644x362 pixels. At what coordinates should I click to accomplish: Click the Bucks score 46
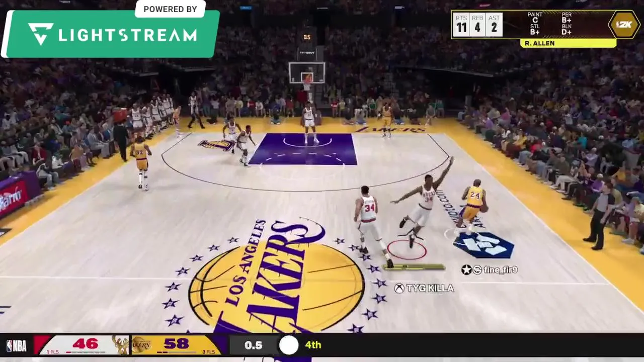(x=85, y=344)
